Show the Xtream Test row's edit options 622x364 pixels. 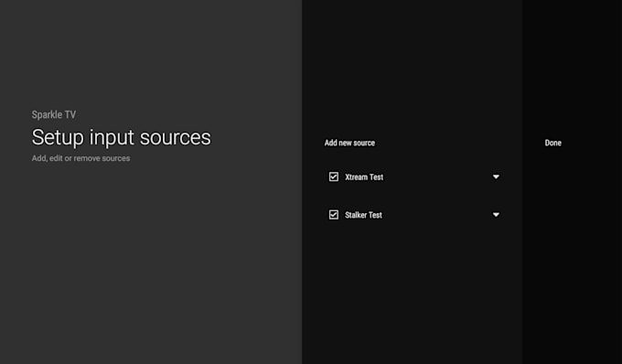(x=496, y=177)
